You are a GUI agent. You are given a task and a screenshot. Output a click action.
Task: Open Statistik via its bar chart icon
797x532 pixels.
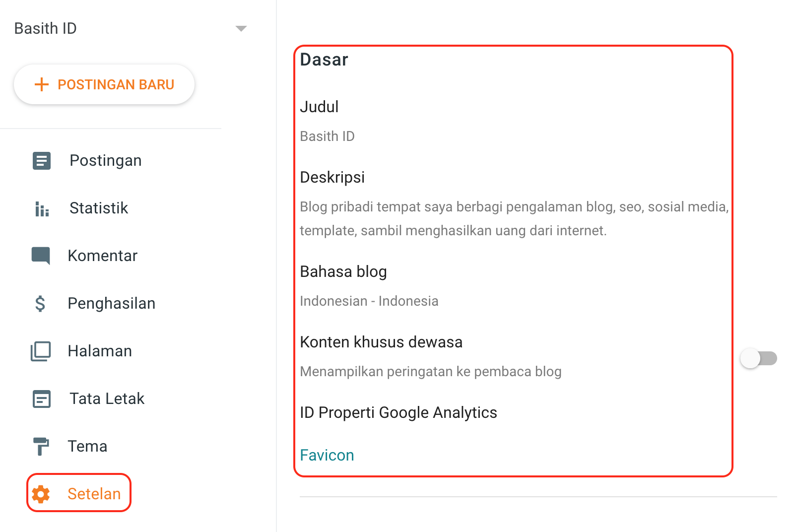[x=42, y=209]
